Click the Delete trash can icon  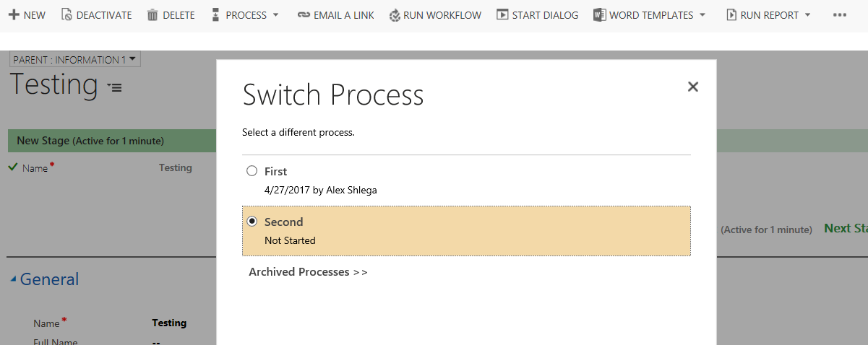coord(152,14)
